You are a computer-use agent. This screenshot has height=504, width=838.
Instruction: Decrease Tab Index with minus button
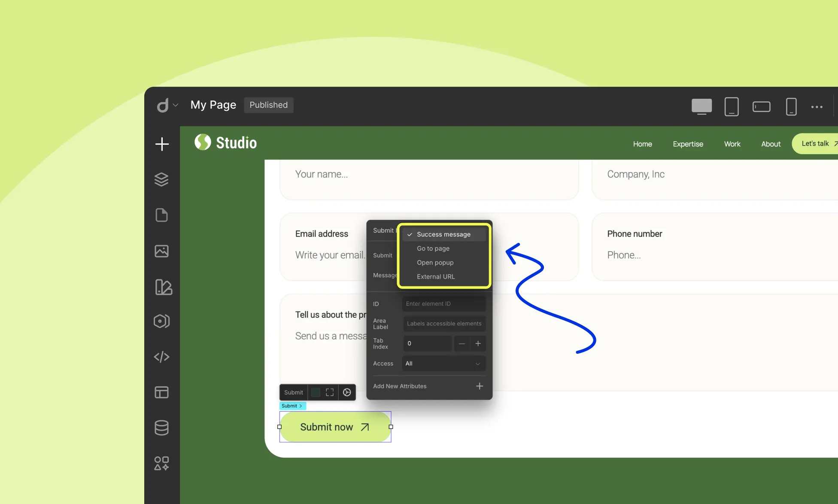tap(462, 343)
